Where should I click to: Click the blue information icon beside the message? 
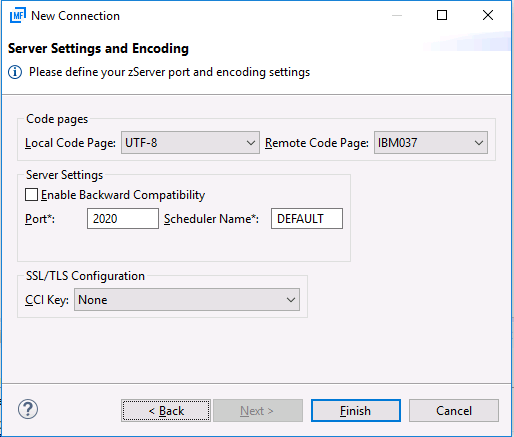15,72
